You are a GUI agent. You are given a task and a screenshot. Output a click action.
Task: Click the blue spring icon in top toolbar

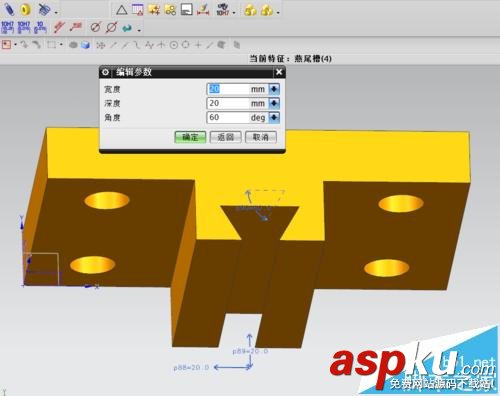[x=9, y=9]
